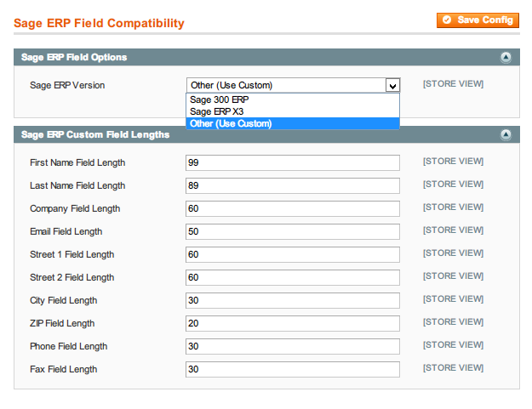This screenshot has height=409, width=532.
Task: Click the Last Name Field Length label
Action: (77, 186)
